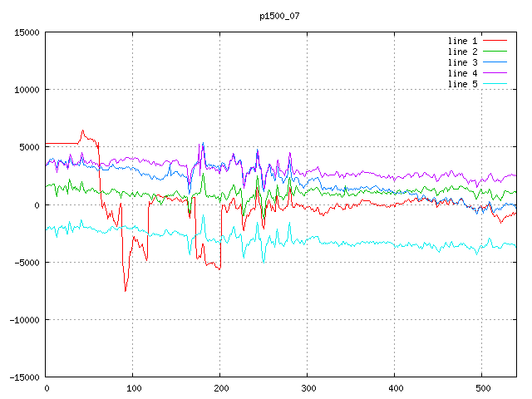Pick the cyan color sample beside line 5
Image resolution: width=532 pixels, height=399 pixels.
click(x=495, y=84)
